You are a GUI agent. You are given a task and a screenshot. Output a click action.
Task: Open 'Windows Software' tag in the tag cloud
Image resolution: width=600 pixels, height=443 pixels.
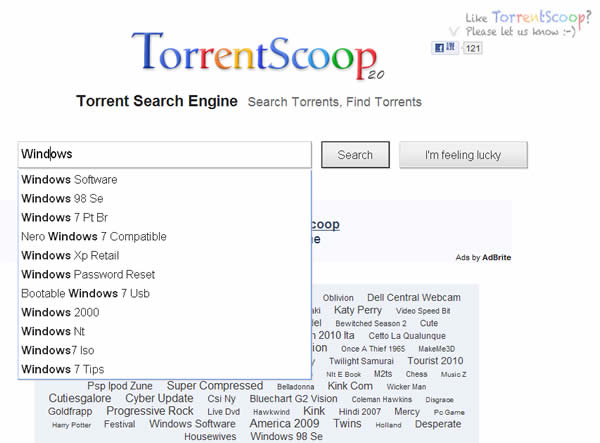[192, 424]
